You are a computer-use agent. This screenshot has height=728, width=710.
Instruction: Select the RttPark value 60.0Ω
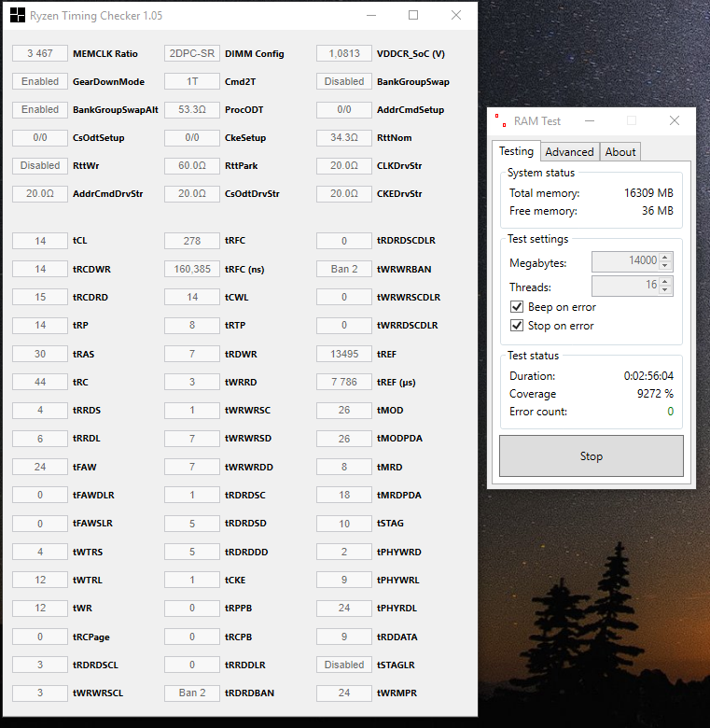pos(192,165)
